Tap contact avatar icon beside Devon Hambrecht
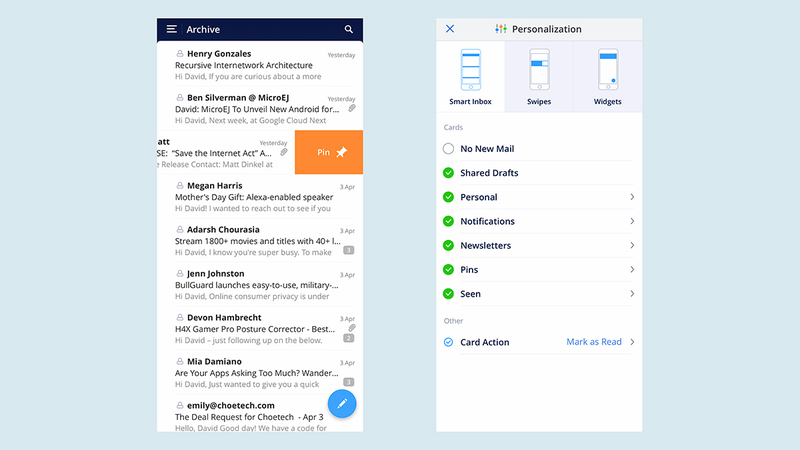800x450 pixels. (x=180, y=317)
